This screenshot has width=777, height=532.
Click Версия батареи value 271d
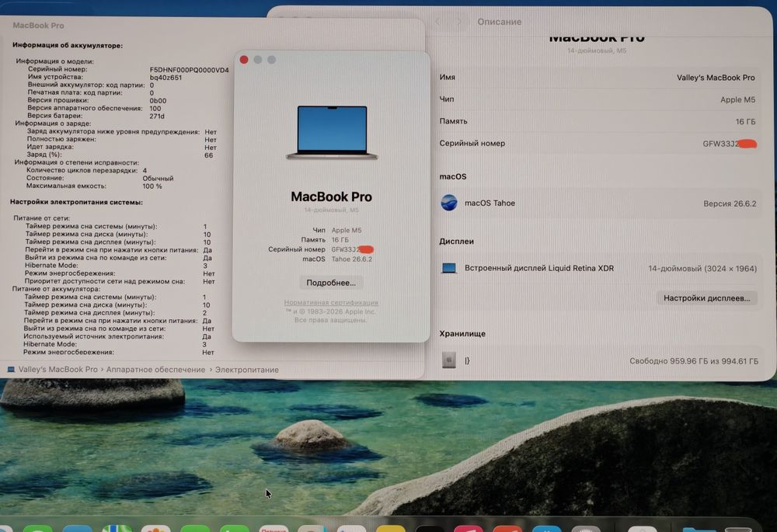click(157, 116)
